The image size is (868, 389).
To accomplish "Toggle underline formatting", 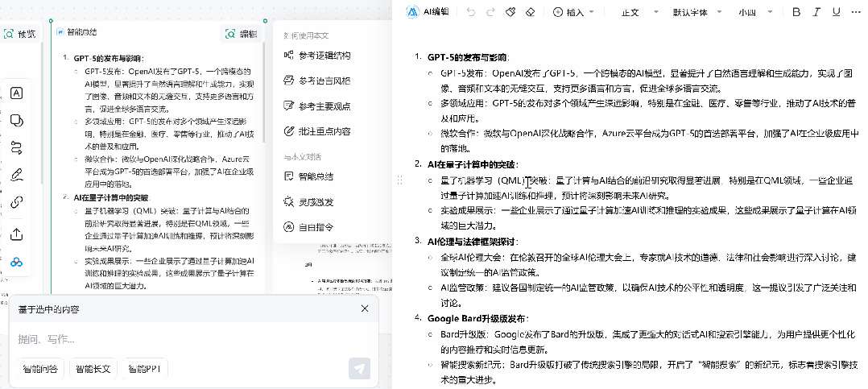I will (836, 12).
